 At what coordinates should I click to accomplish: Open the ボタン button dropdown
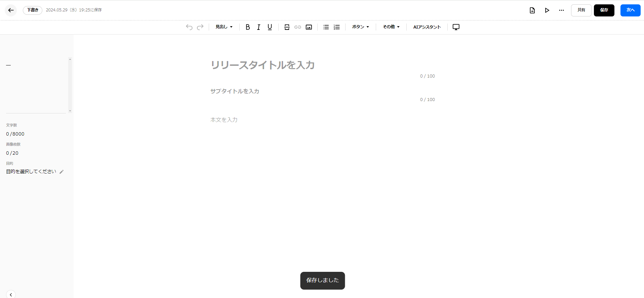point(360,27)
